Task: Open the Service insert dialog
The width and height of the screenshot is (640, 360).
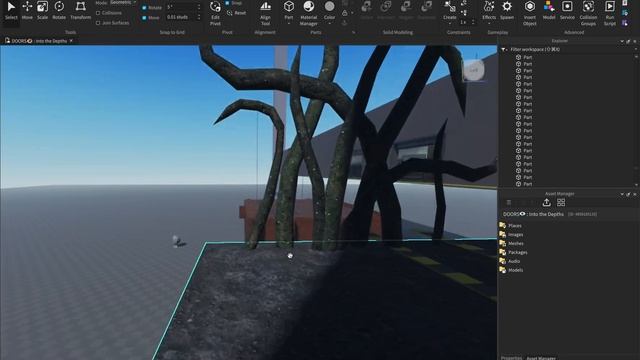Action: point(567,10)
